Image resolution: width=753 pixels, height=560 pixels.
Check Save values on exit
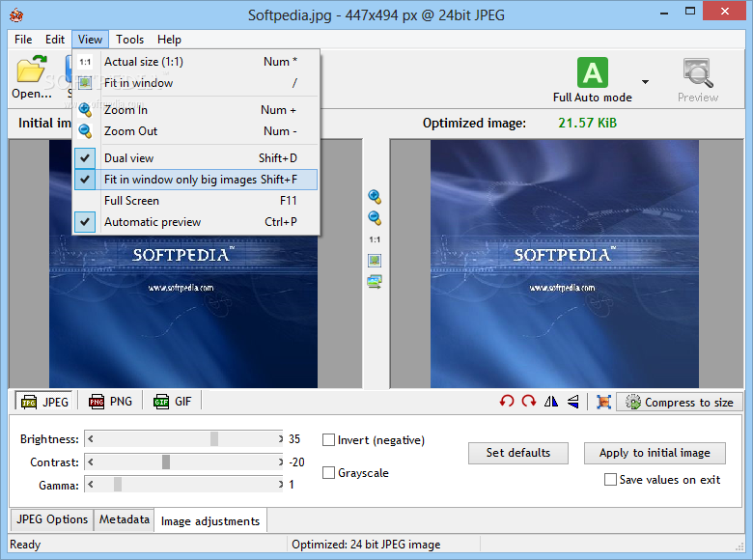tap(610, 479)
